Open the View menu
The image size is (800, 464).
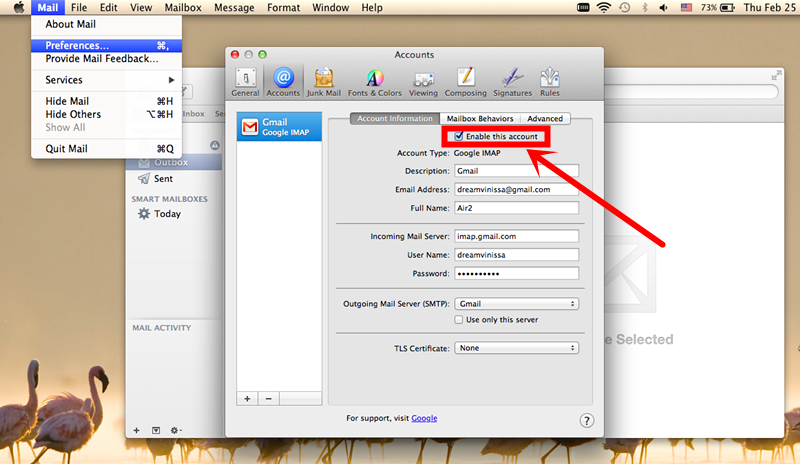click(x=141, y=8)
